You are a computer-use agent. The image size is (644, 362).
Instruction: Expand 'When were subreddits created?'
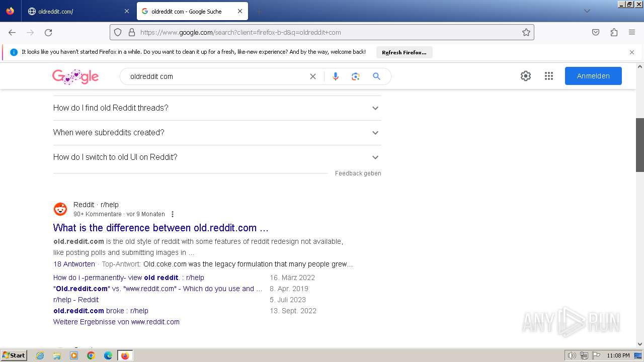217,132
